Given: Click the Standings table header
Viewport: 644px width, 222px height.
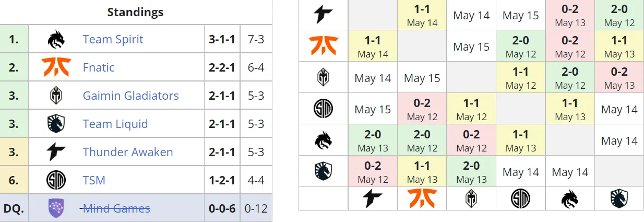Looking at the screenshot, I should (x=136, y=12).
